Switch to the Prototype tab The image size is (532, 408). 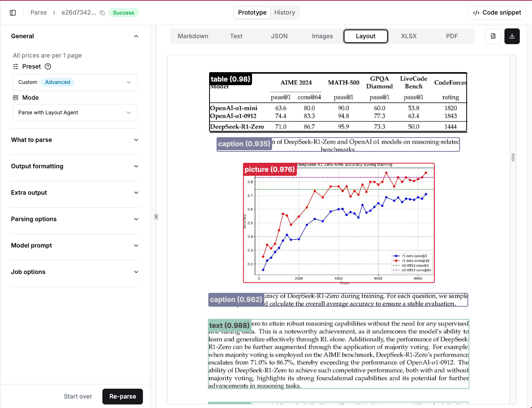point(252,13)
